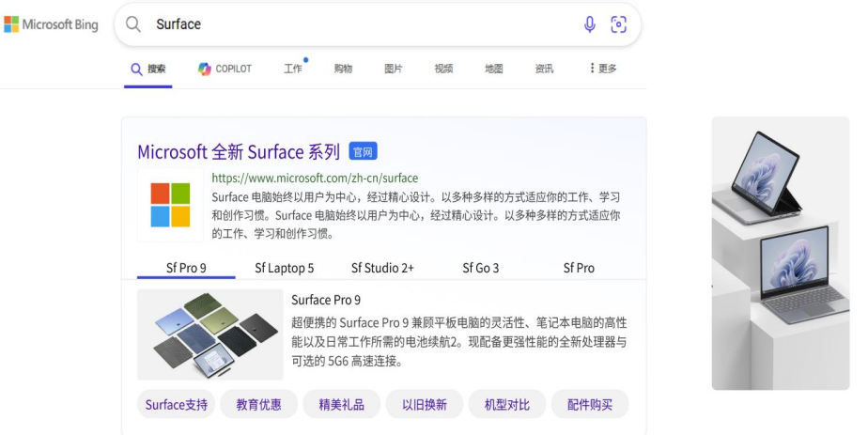Click the Microsoft four-square logo thumbnail
868x435 pixels.
[x=171, y=206]
